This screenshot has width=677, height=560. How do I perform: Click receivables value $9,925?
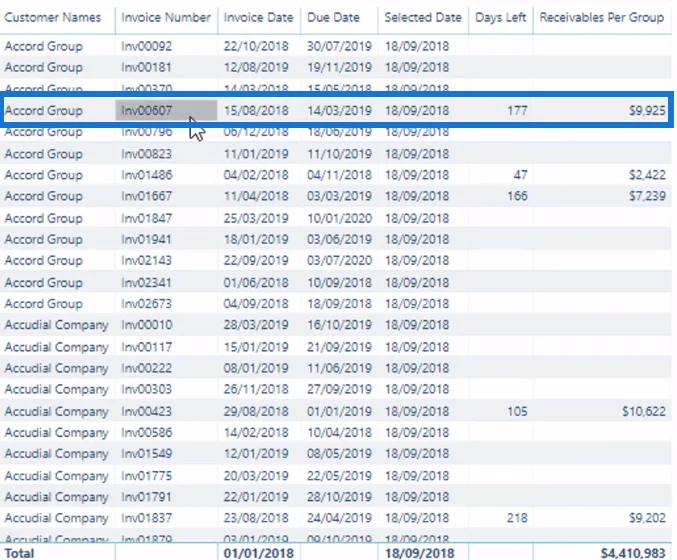tap(647, 111)
